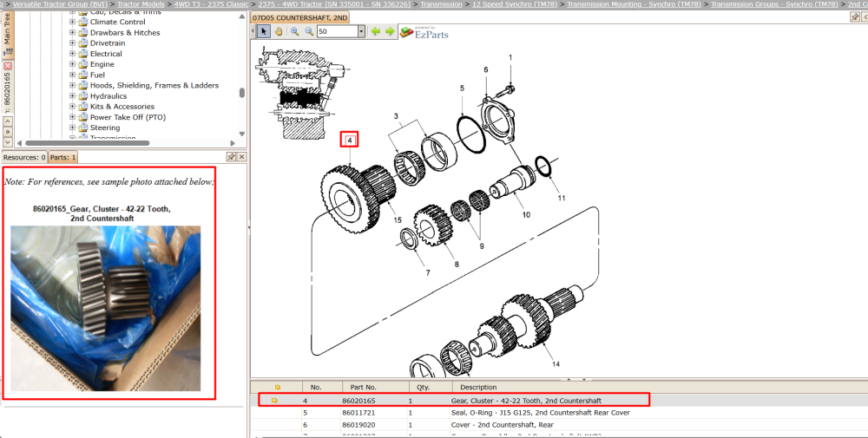Click the tree scroll-down arrow
868x438 pixels.
(242, 134)
